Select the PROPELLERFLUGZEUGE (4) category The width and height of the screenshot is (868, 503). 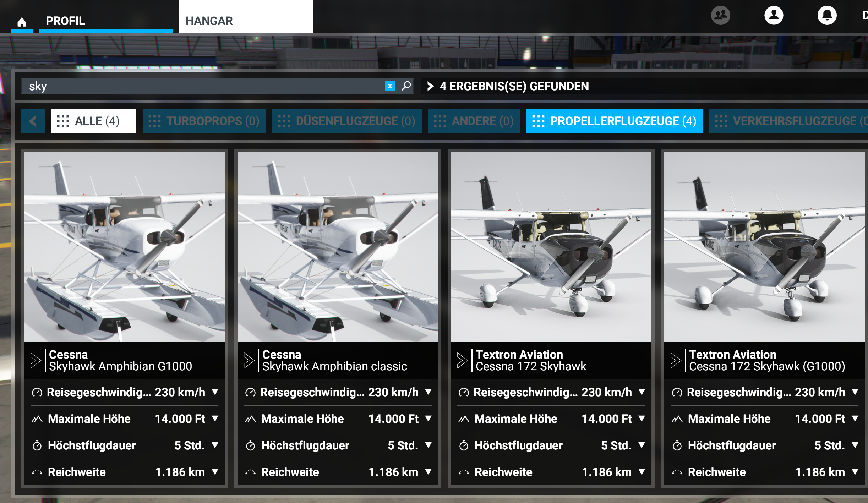[x=615, y=121]
